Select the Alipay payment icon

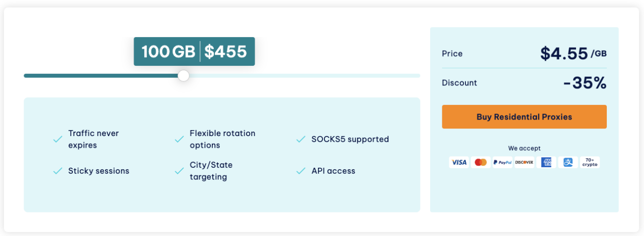568,162
